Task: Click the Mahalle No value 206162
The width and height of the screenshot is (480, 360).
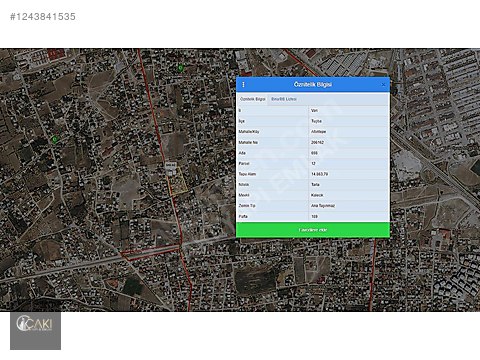Action: [317, 142]
